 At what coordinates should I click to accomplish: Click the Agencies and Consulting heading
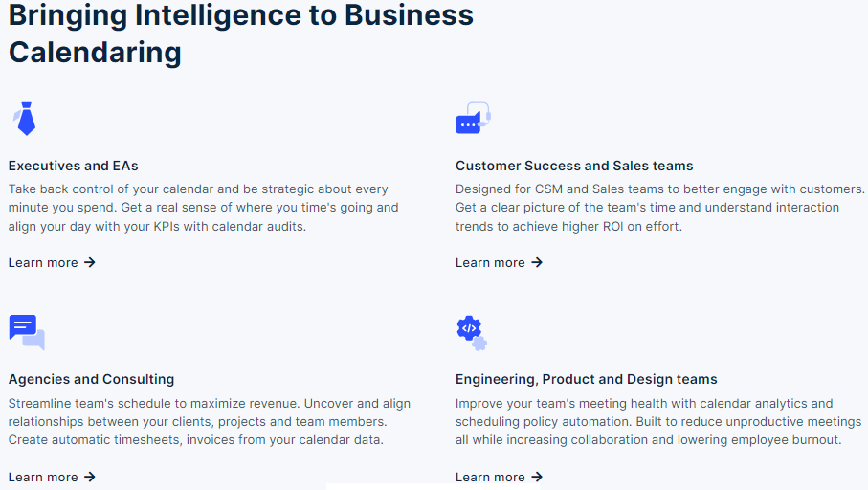pos(91,379)
